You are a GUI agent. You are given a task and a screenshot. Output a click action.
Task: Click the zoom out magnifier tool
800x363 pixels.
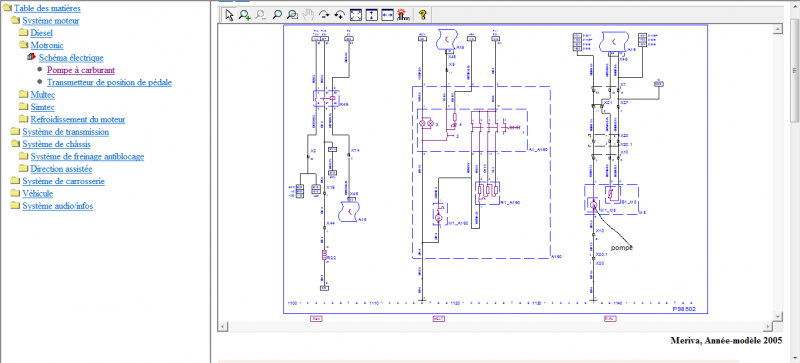coord(261,15)
